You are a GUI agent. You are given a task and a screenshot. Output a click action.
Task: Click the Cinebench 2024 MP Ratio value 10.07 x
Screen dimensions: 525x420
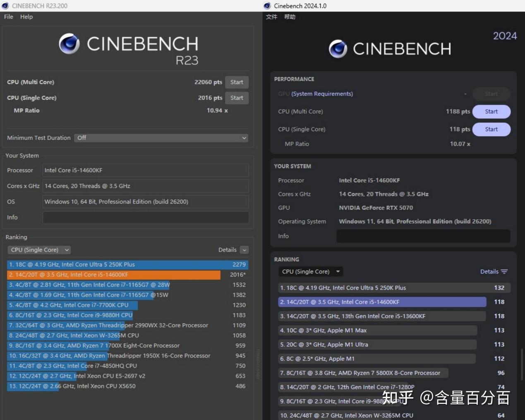point(460,144)
